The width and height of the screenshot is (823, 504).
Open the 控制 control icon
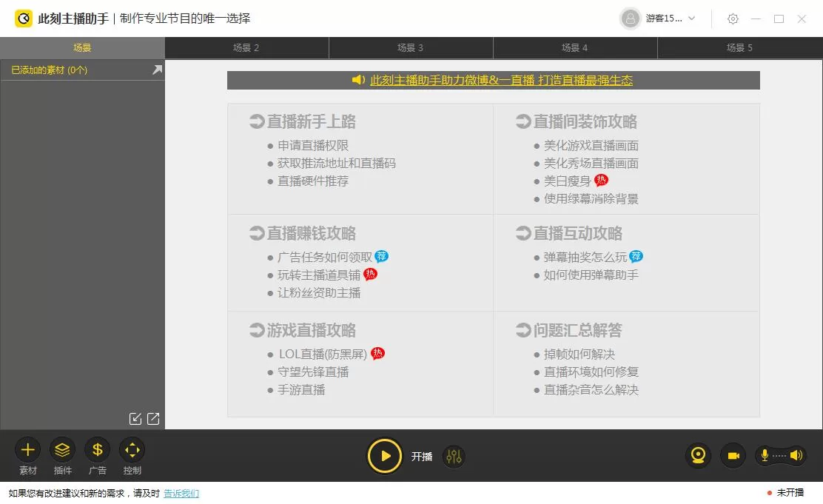132,450
